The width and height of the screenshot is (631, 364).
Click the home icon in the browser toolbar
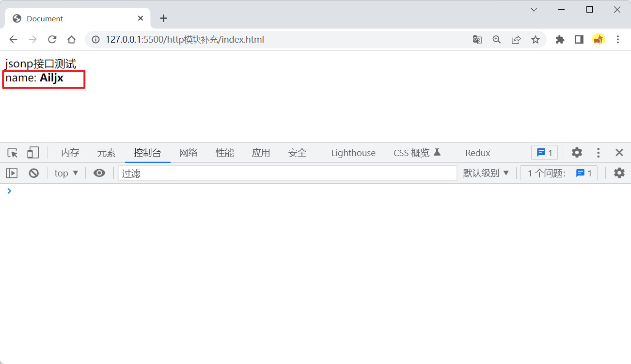pyautogui.click(x=71, y=40)
